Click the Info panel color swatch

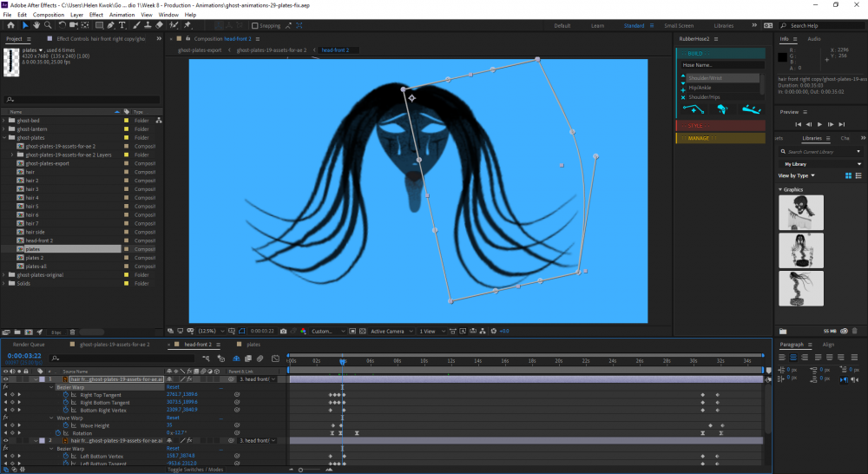click(x=782, y=57)
